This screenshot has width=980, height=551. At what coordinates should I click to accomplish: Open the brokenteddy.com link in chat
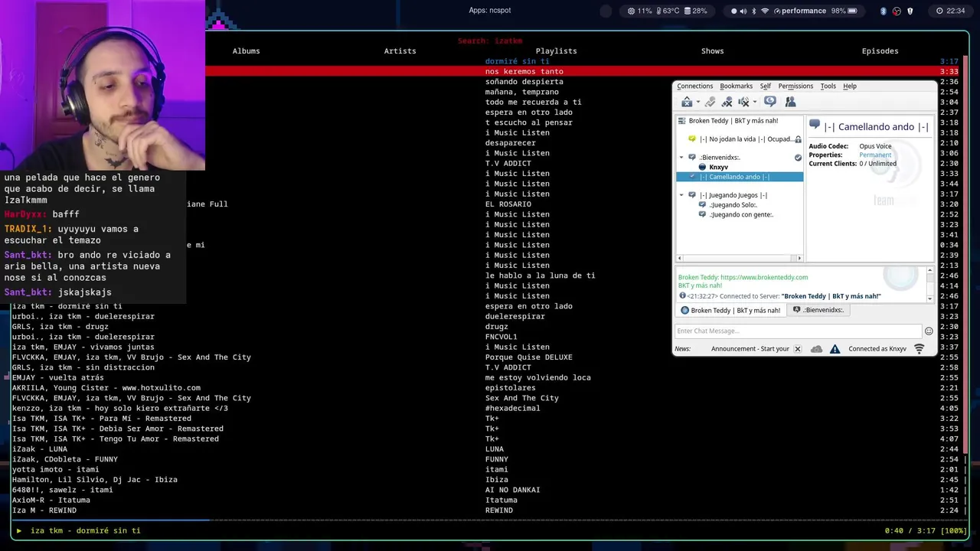coord(764,277)
